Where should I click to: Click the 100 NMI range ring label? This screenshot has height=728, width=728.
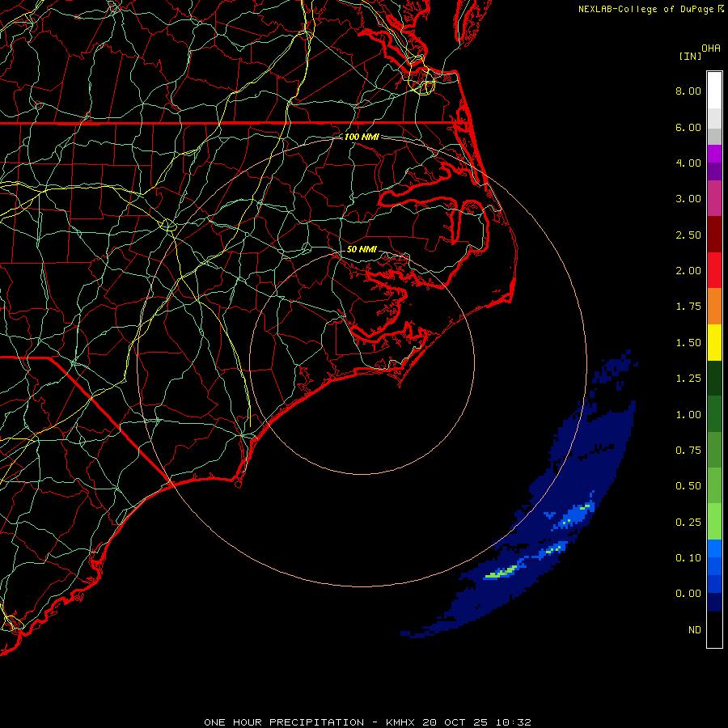tap(362, 137)
